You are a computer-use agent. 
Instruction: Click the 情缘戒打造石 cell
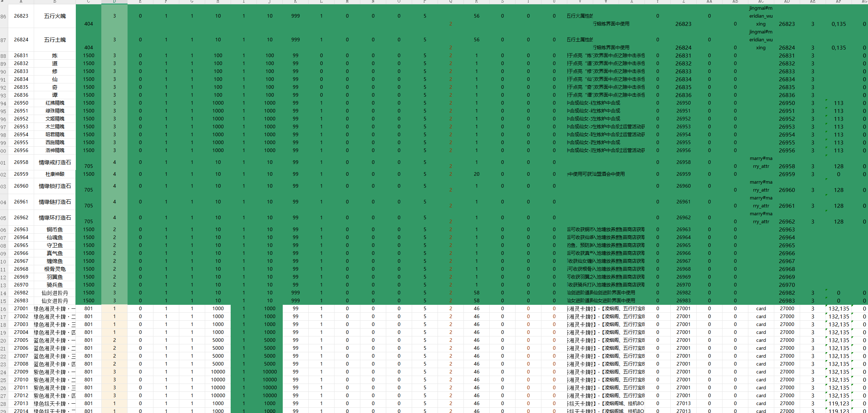click(x=55, y=162)
